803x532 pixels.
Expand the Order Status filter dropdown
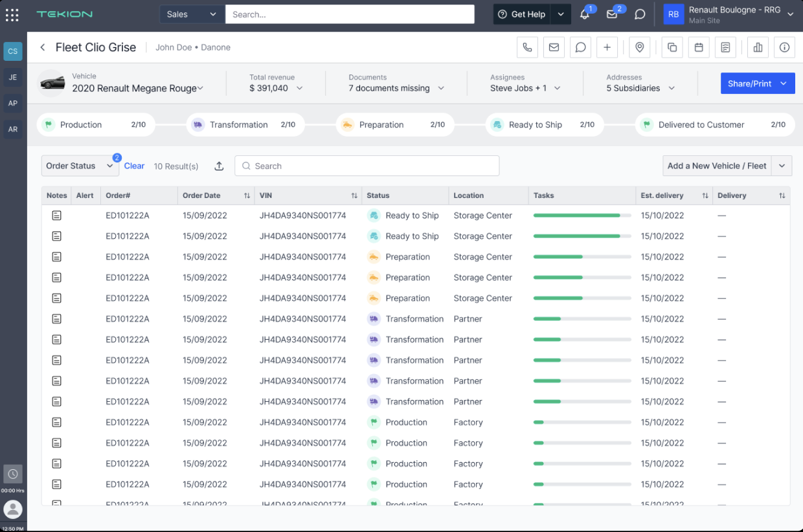[x=80, y=166]
